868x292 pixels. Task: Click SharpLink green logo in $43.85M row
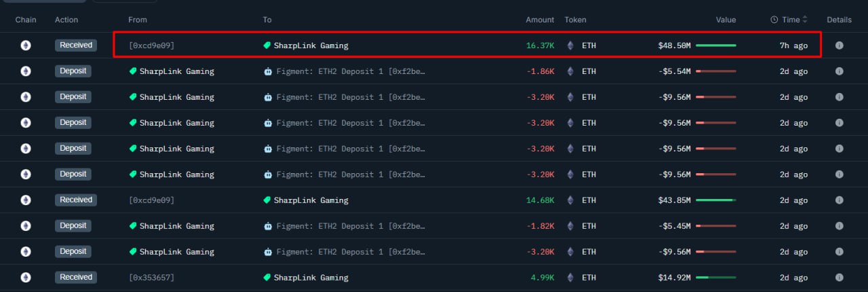coord(267,200)
